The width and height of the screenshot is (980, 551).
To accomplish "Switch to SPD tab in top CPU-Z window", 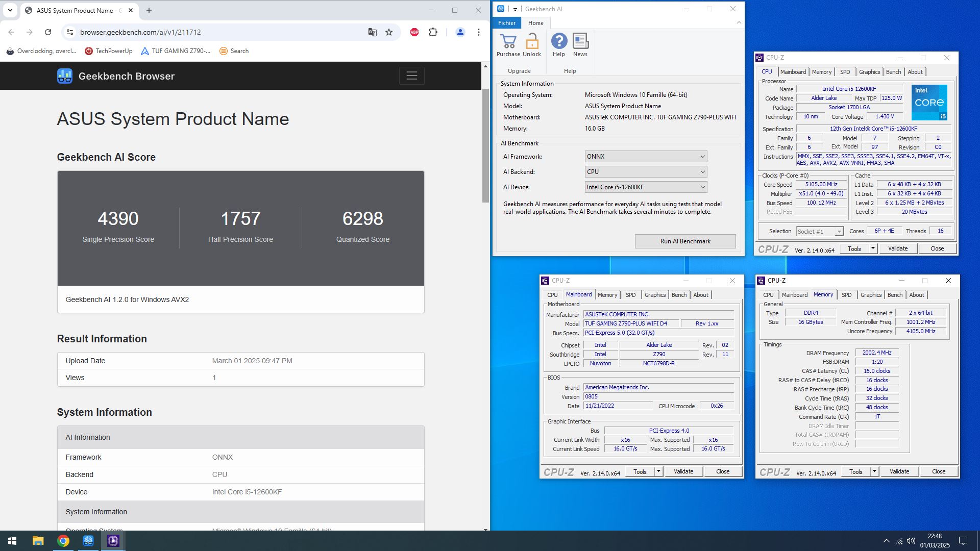I will click(845, 72).
